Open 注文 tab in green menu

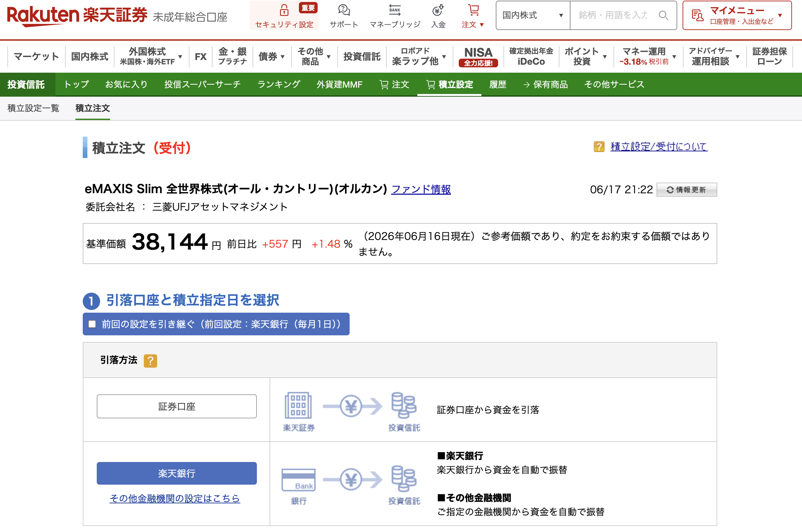394,84
